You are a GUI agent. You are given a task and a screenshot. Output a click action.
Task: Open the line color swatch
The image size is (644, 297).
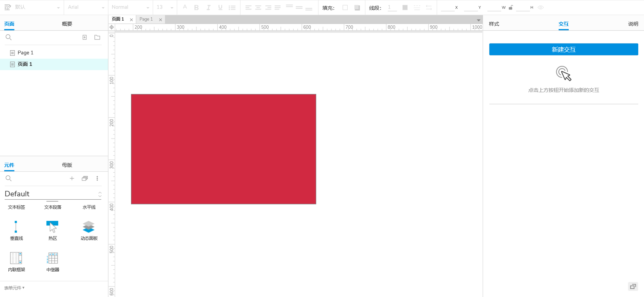[x=405, y=7]
